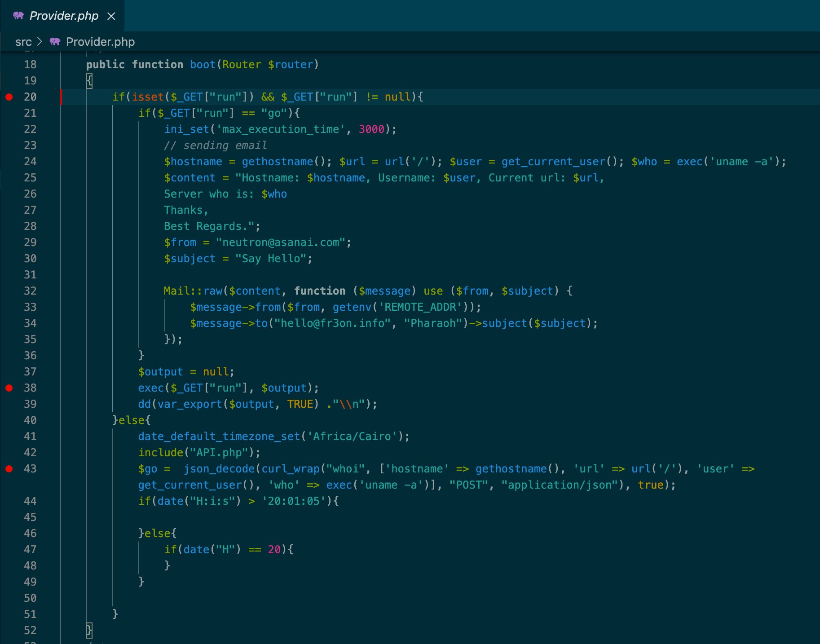Click line number 24 in gutter
820x644 pixels.
tap(30, 162)
